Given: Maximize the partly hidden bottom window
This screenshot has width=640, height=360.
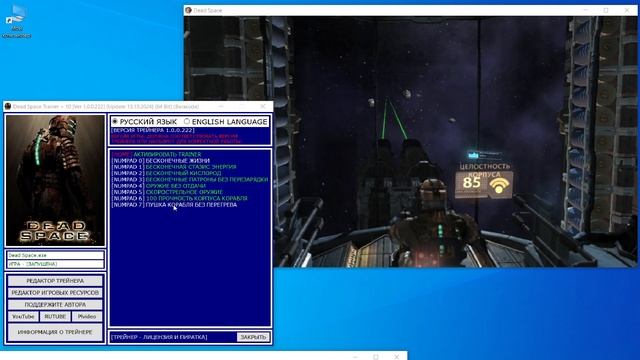Looking at the screenshot, I should 376,357.
